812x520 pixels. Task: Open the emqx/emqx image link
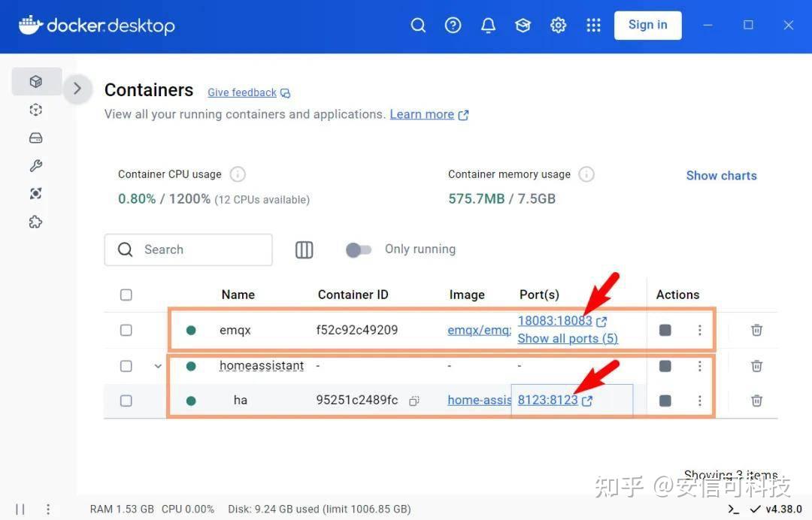[x=479, y=330]
